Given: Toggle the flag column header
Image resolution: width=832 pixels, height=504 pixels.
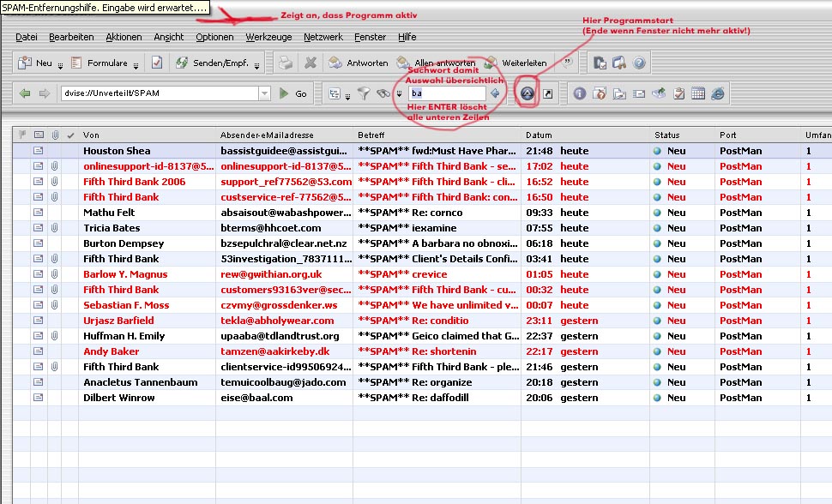Looking at the screenshot, I should point(22,135).
